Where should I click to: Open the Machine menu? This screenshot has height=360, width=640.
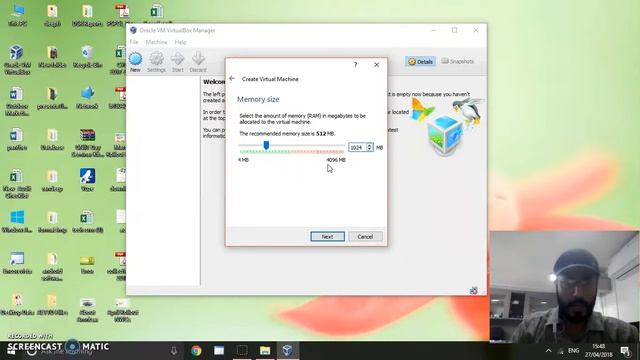[x=156, y=42]
